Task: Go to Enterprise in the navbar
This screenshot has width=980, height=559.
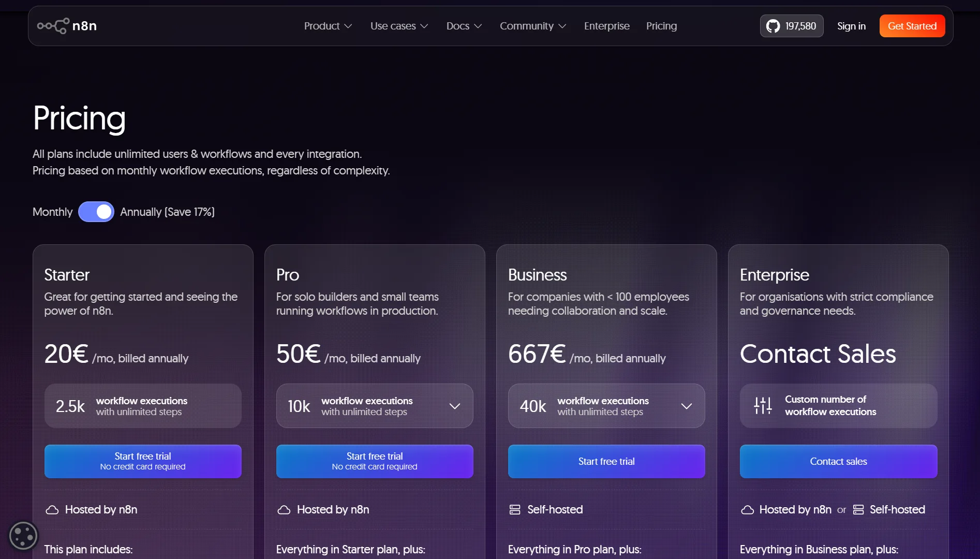Action: [606, 26]
